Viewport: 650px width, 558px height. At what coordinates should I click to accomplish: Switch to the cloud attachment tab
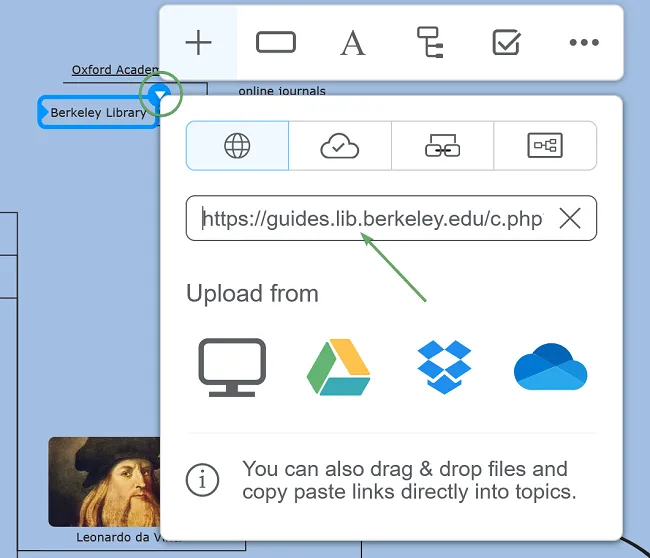pos(340,146)
